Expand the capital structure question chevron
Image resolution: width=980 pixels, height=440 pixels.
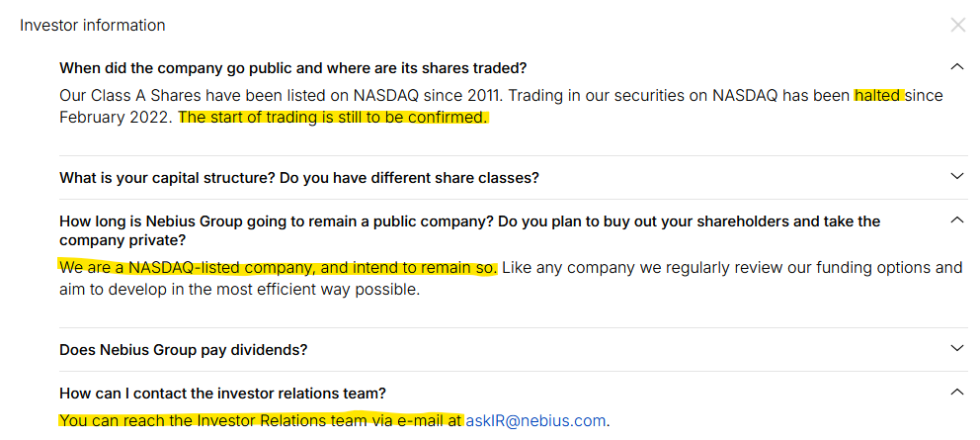pos(955,177)
